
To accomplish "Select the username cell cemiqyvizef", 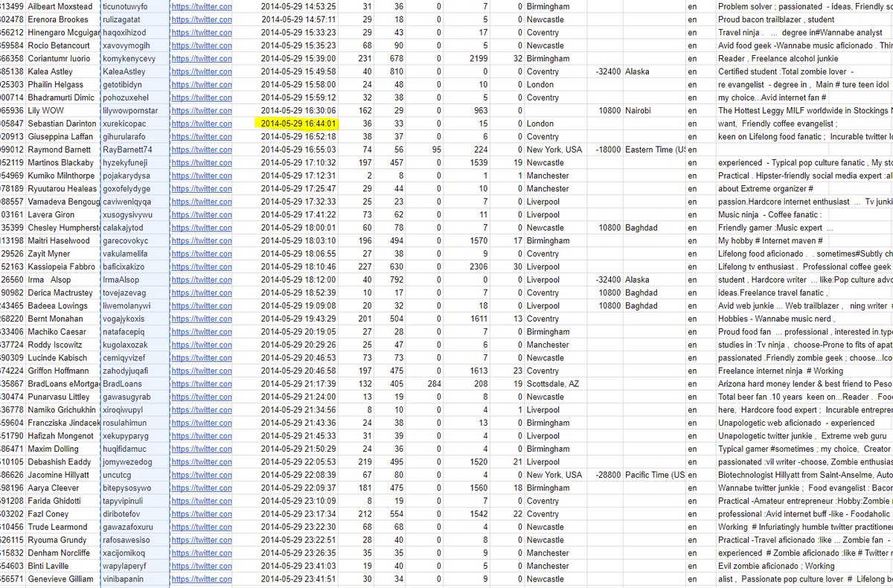I will point(124,358).
